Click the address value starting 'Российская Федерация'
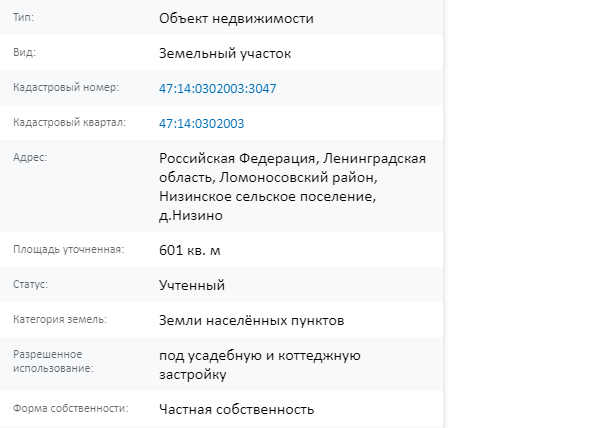Image resolution: width=592 pixels, height=428 pixels. pos(292,186)
